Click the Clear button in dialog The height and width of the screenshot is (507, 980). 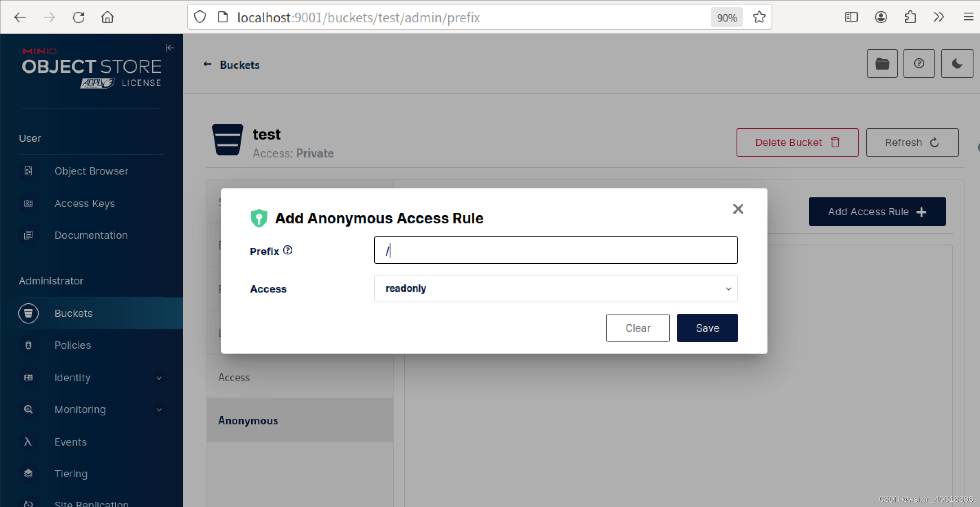click(637, 328)
